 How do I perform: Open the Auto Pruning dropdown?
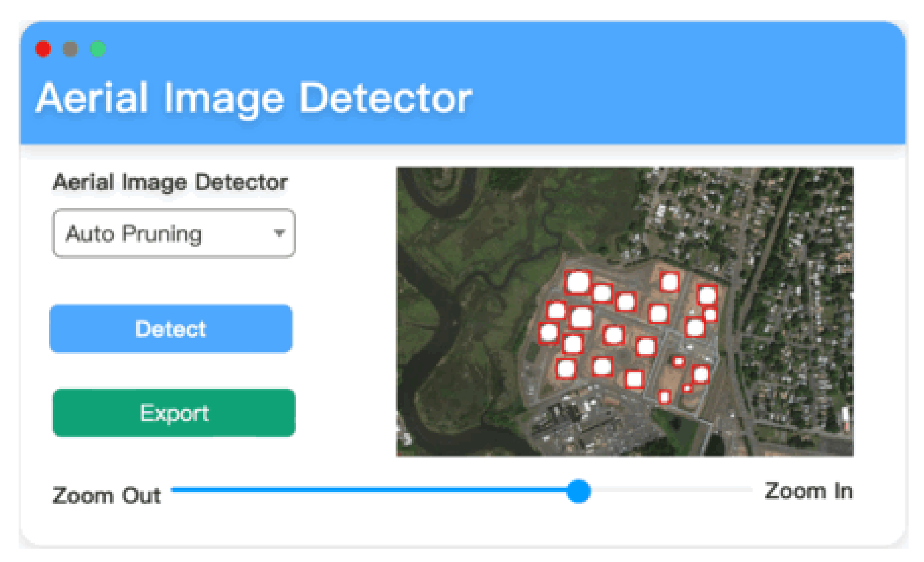tap(174, 233)
